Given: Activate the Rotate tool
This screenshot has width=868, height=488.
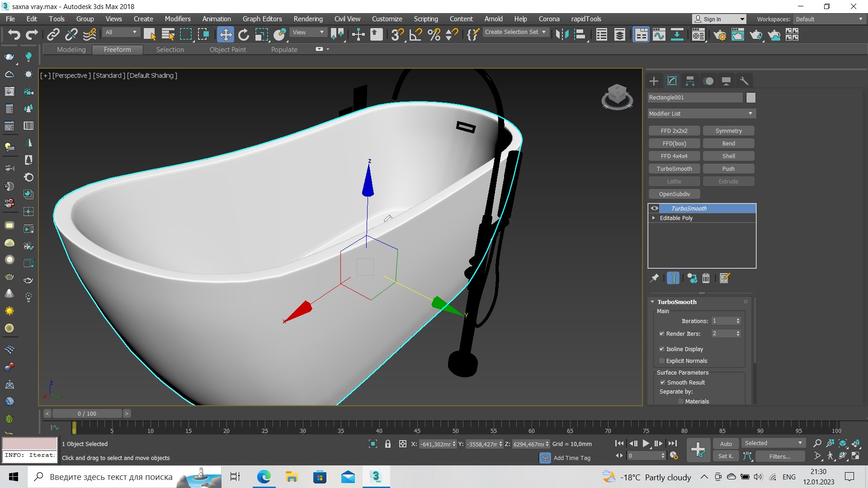Looking at the screenshot, I should (244, 35).
